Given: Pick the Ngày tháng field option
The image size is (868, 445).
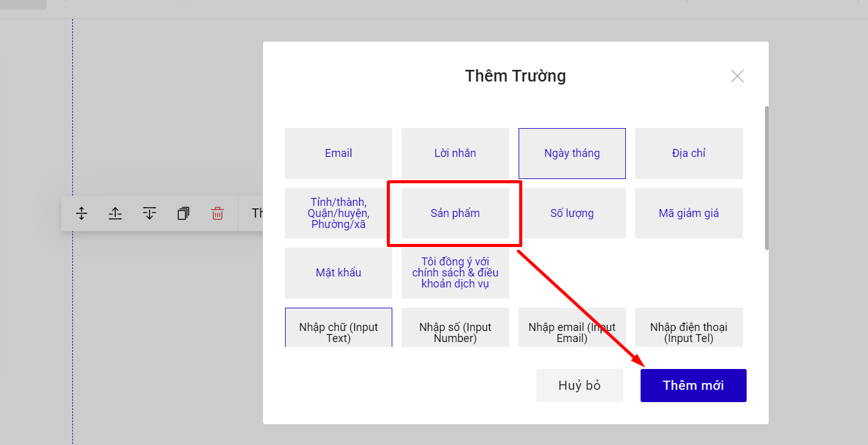Looking at the screenshot, I should pyautogui.click(x=572, y=153).
